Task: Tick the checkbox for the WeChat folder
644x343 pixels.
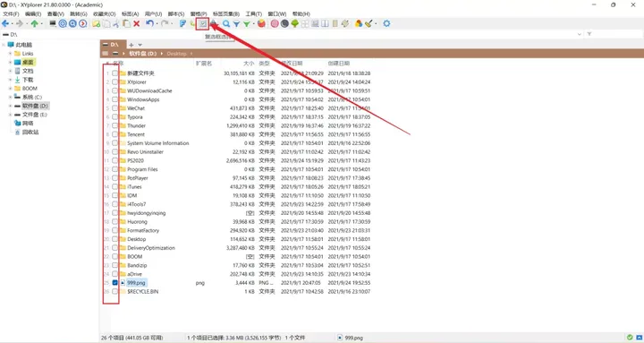Action: (115, 108)
